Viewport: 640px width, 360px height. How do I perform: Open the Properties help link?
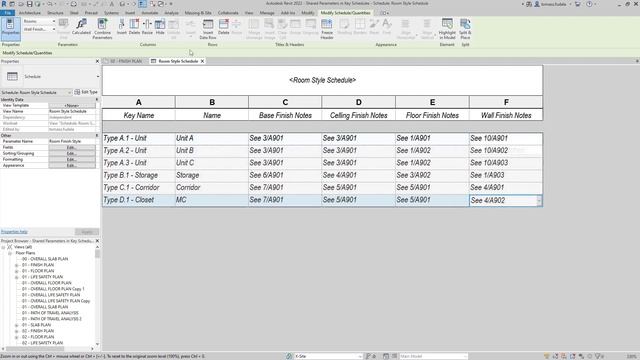click(14, 232)
